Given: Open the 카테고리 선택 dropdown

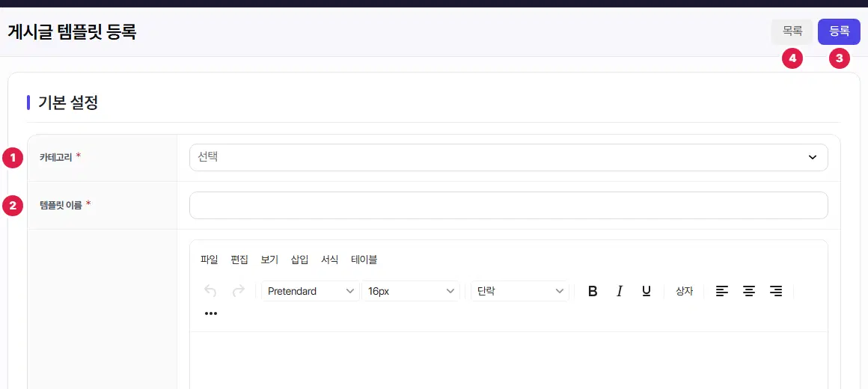Looking at the screenshot, I should click(x=508, y=158).
